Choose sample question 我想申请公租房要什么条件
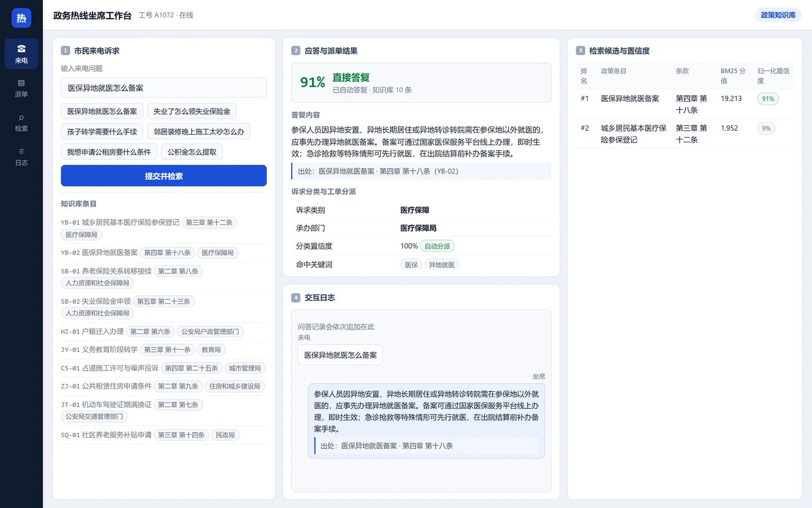This screenshot has width=812, height=508. (x=108, y=152)
